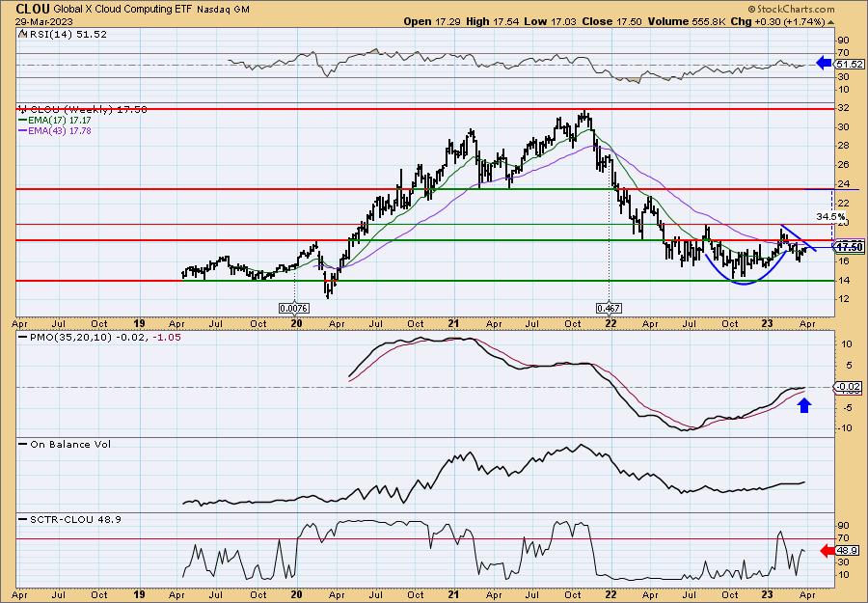
Task: Click the purple EMA(43) legend color dash
Action: (x=23, y=130)
